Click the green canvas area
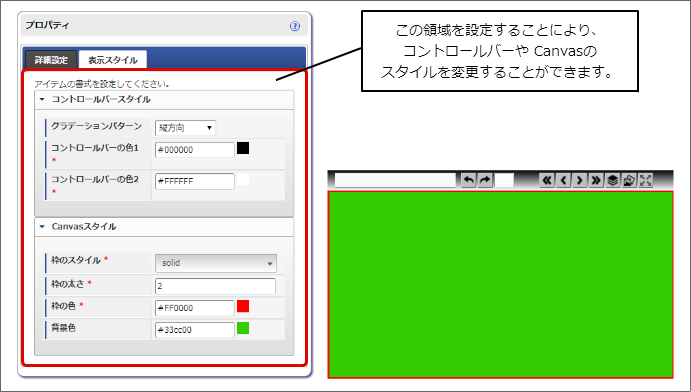The height and width of the screenshot is (392, 691). point(501,285)
